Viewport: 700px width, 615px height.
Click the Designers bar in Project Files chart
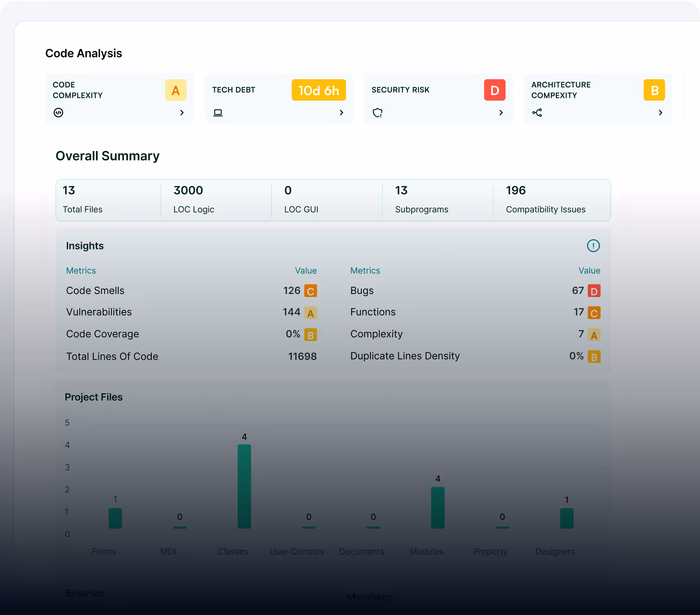(x=567, y=518)
